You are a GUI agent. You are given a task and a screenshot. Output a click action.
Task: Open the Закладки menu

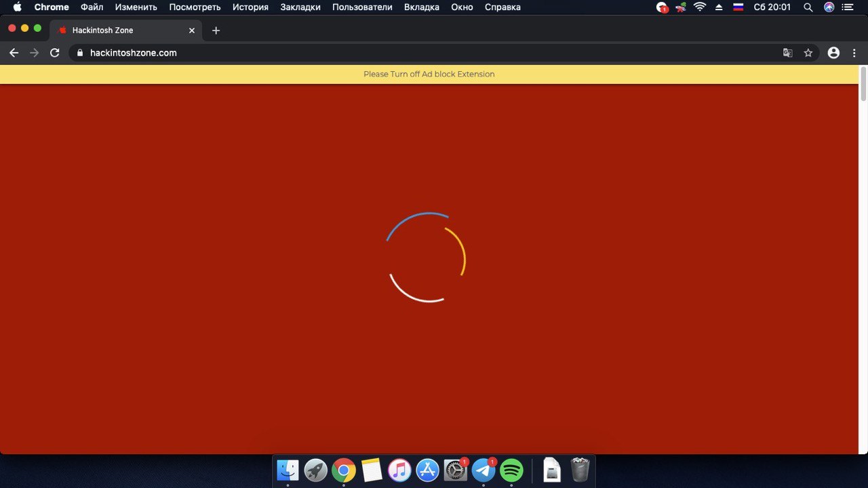tap(300, 7)
